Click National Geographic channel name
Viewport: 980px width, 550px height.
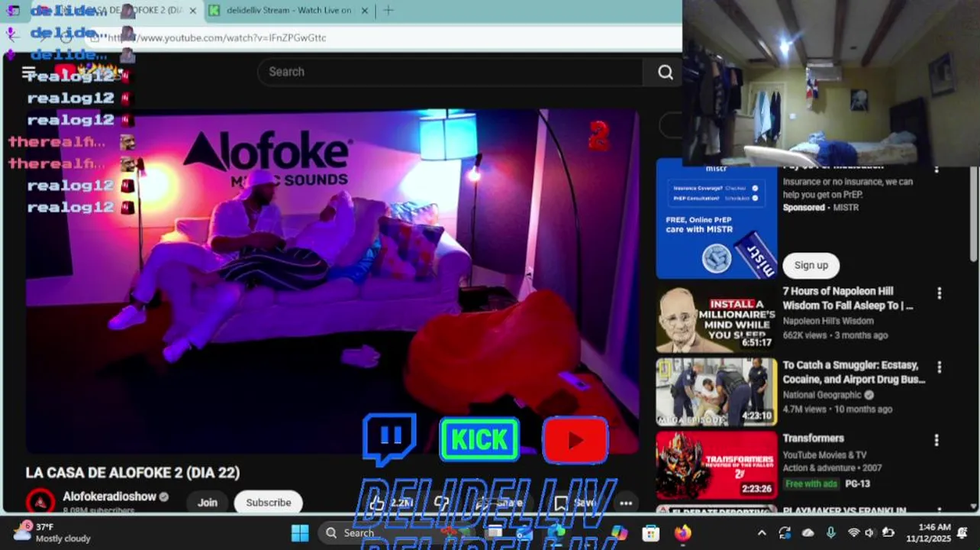[822, 395]
